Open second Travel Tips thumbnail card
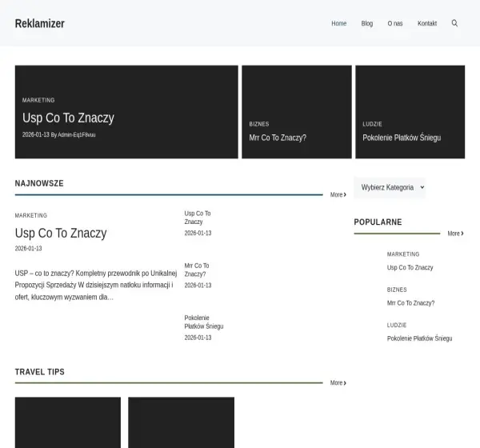 point(182,422)
